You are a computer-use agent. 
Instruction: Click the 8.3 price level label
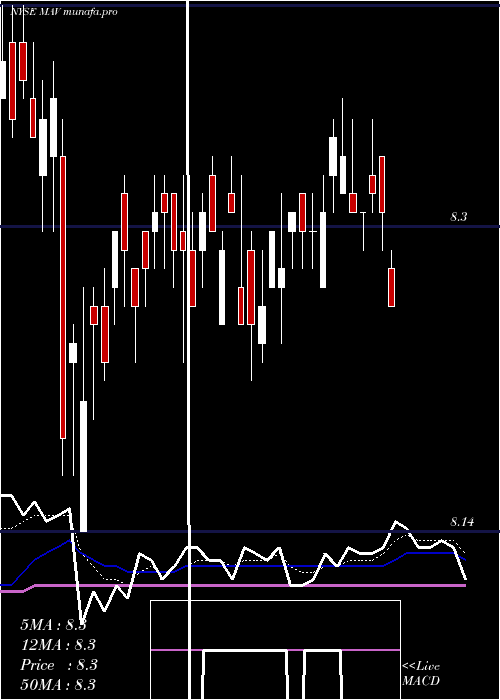(x=458, y=217)
